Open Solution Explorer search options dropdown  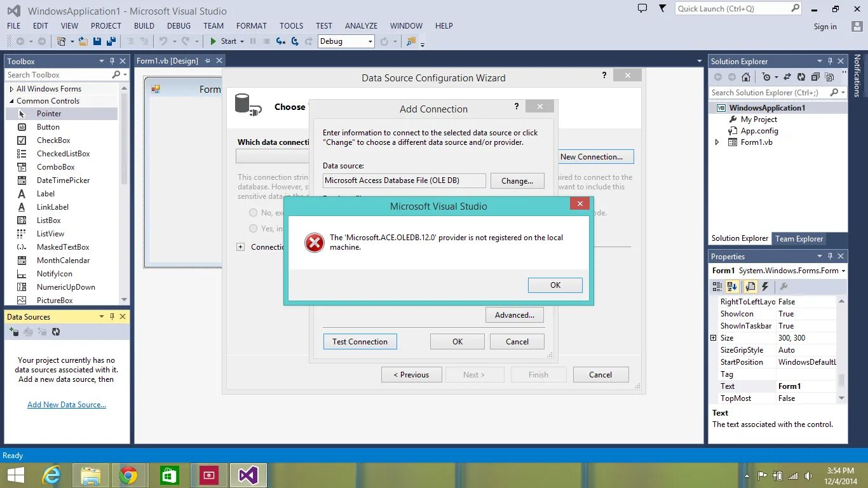click(x=843, y=93)
